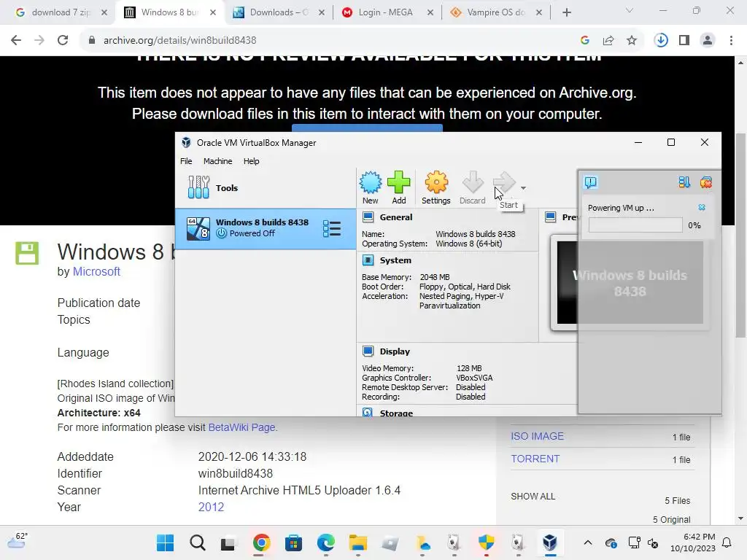Click the System section header
This screenshot has height=560, width=747.
pos(395,260)
